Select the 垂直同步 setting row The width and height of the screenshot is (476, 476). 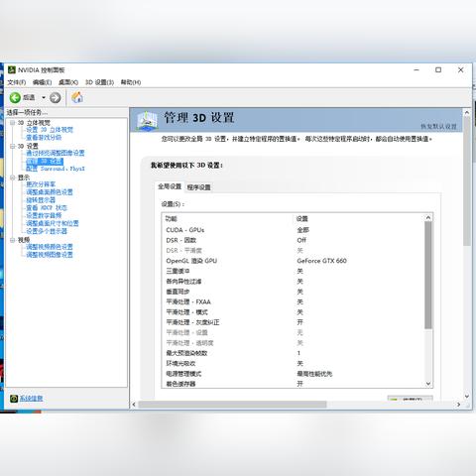293,292
